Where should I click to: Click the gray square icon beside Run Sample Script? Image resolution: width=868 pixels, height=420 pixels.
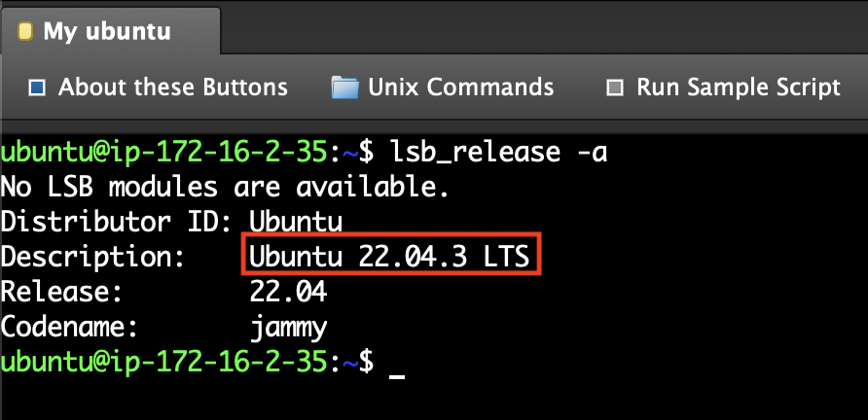tap(615, 87)
